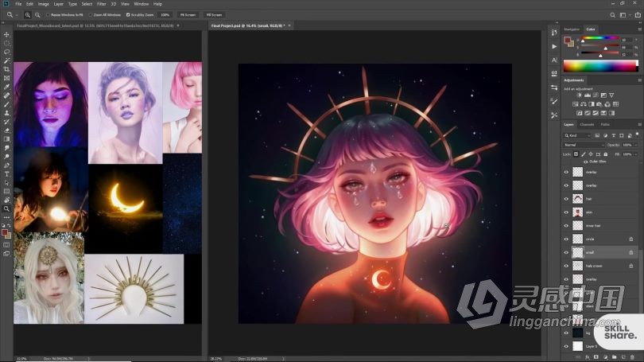Select the Zoom tool in the toolbox

pos(6,208)
